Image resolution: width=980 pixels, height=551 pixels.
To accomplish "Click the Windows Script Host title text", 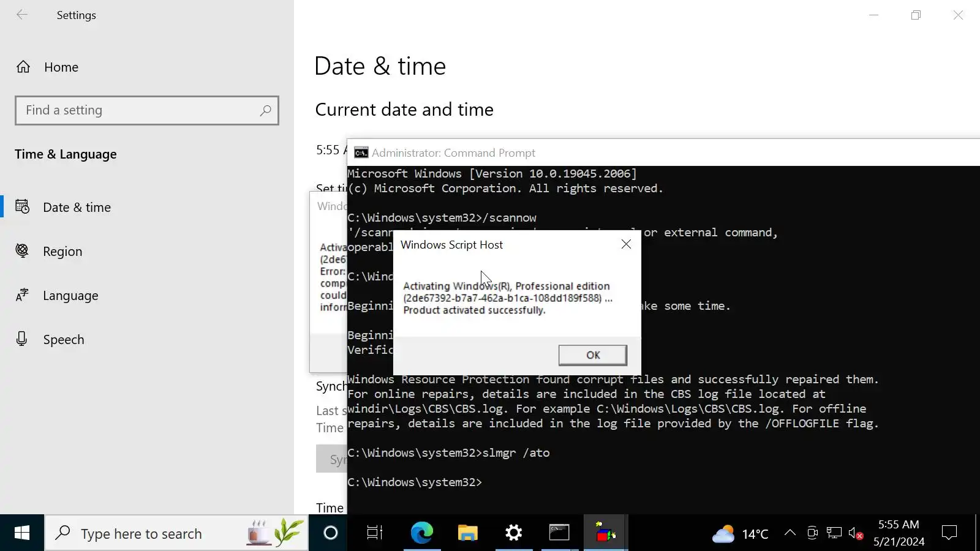I will [x=451, y=245].
